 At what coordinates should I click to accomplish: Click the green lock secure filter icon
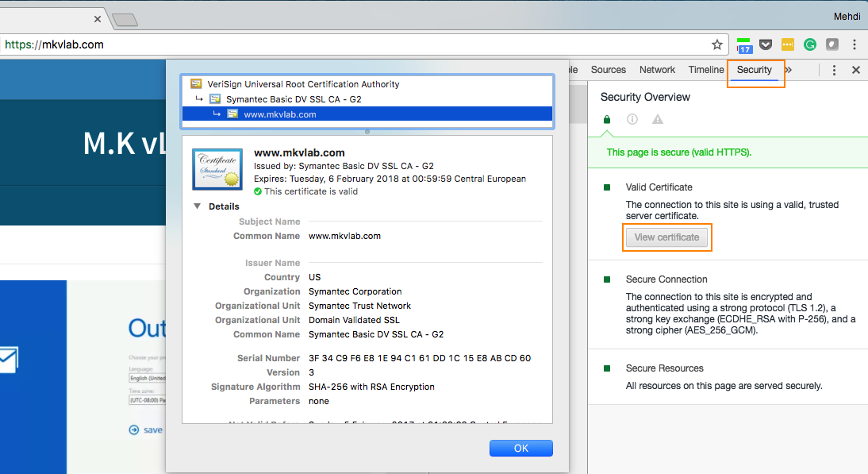pos(607,120)
